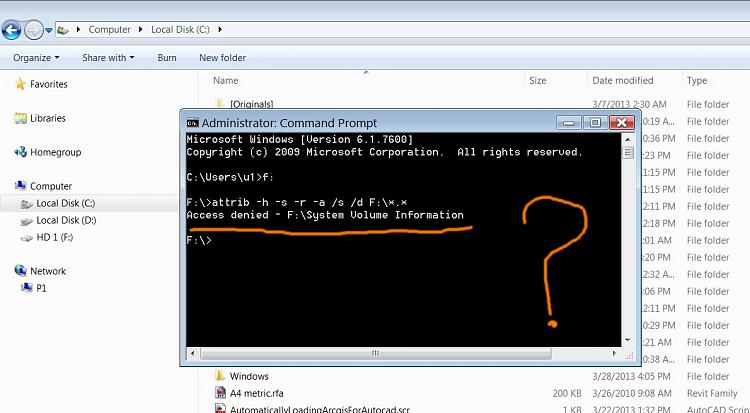The image size is (750, 413).
Task: Click the 3/7/2013 2:30 AM date cell
Action: pos(629,104)
